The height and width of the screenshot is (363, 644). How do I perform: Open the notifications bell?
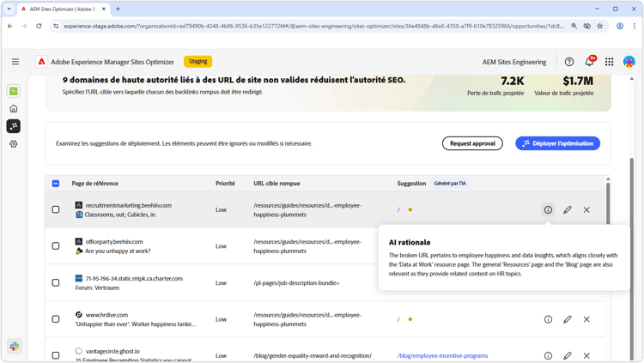point(589,62)
